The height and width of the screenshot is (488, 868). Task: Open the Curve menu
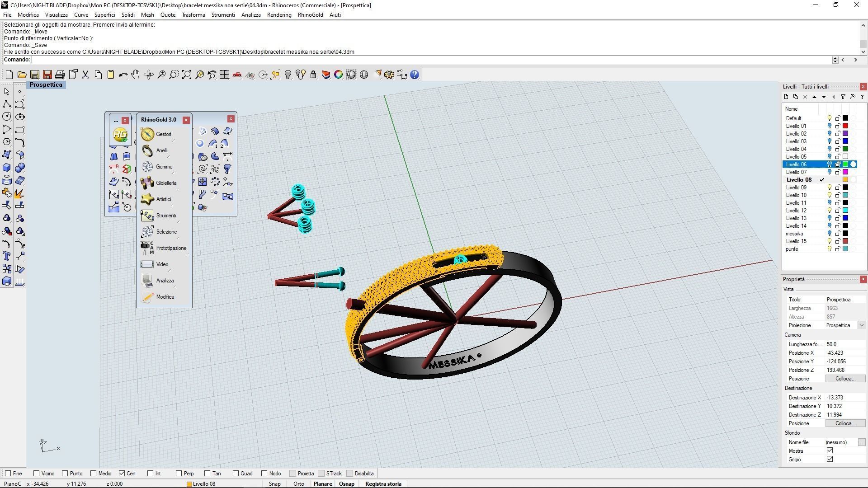(x=81, y=15)
